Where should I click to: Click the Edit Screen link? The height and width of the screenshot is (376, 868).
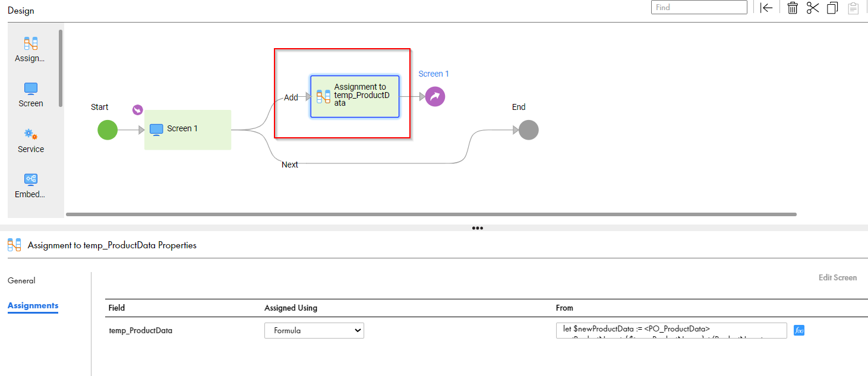click(x=838, y=277)
